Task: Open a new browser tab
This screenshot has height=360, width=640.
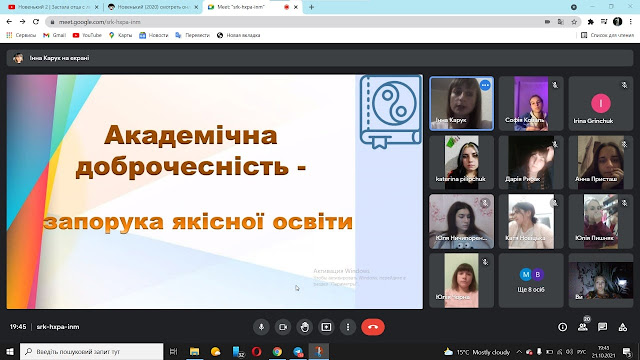Action: [311, 7]
